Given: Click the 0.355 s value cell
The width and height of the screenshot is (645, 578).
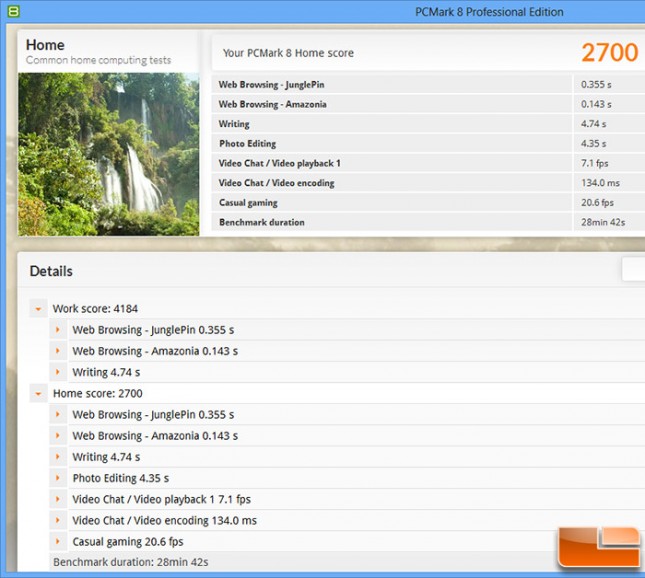Looking at the screenshot, I should click(x=609, y=84).
